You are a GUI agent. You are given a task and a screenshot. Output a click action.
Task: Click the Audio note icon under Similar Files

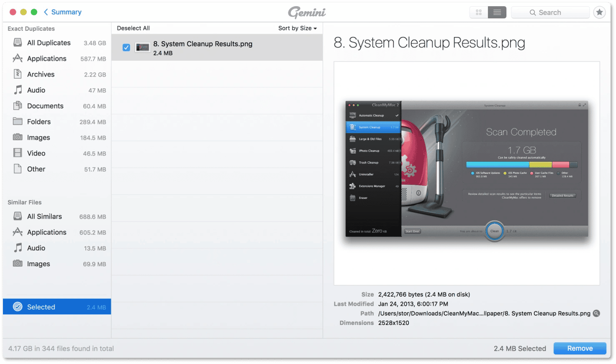18,248
